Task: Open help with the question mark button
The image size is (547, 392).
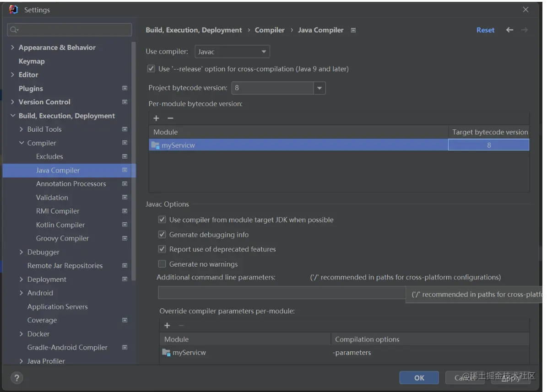Action: [x=16, y=378]
